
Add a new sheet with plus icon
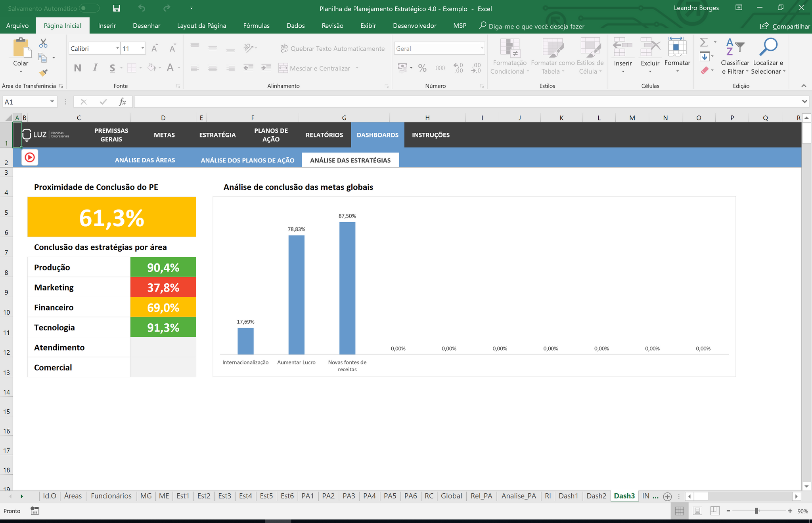point(667,496)
